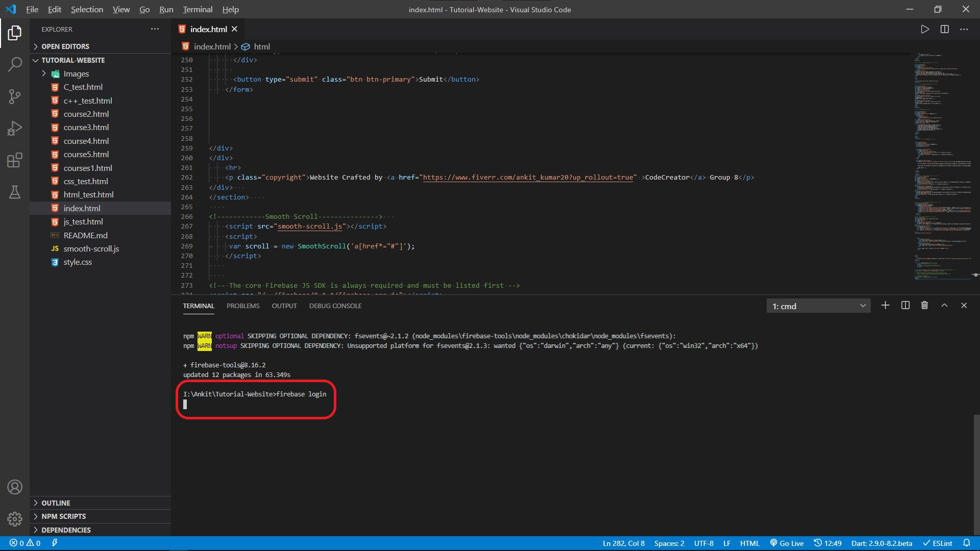This screenshot has width=980, height=551.
Task: Open the Run menu
Action: (x=166, y=9)
